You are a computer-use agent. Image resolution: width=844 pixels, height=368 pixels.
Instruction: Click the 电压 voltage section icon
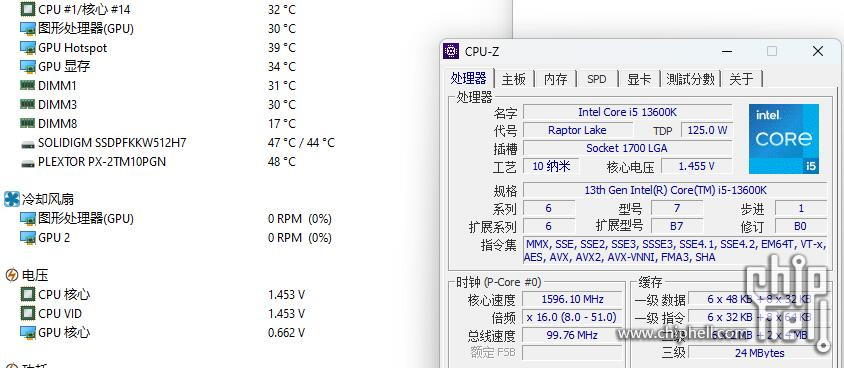point(11,275)
